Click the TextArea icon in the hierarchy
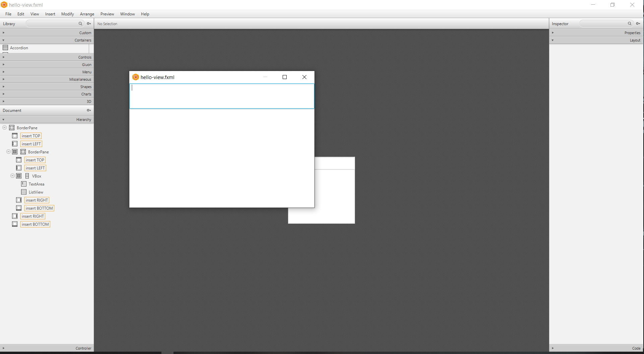This screenshot has width=644, height=354. (x=23, y=184)
